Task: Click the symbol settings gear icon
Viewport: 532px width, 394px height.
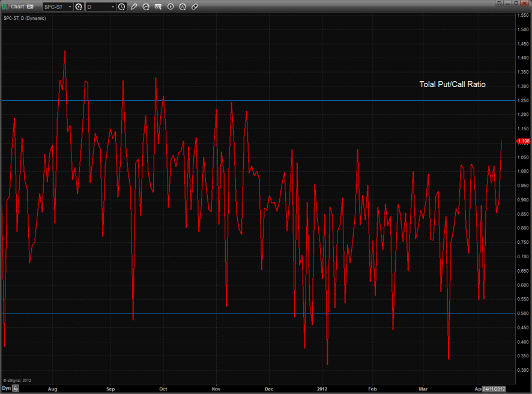Action: (78, 7)
